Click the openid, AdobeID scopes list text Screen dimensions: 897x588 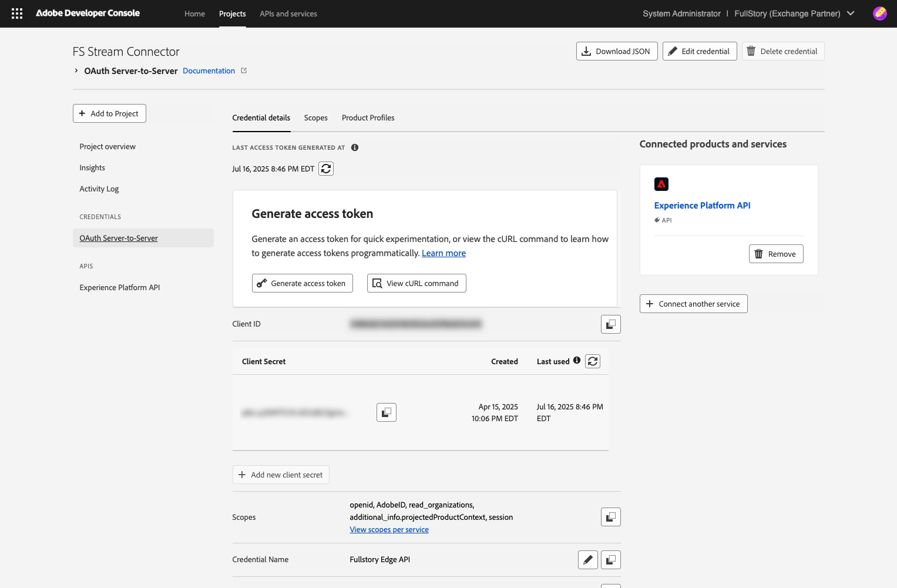[x=431, y=511]
